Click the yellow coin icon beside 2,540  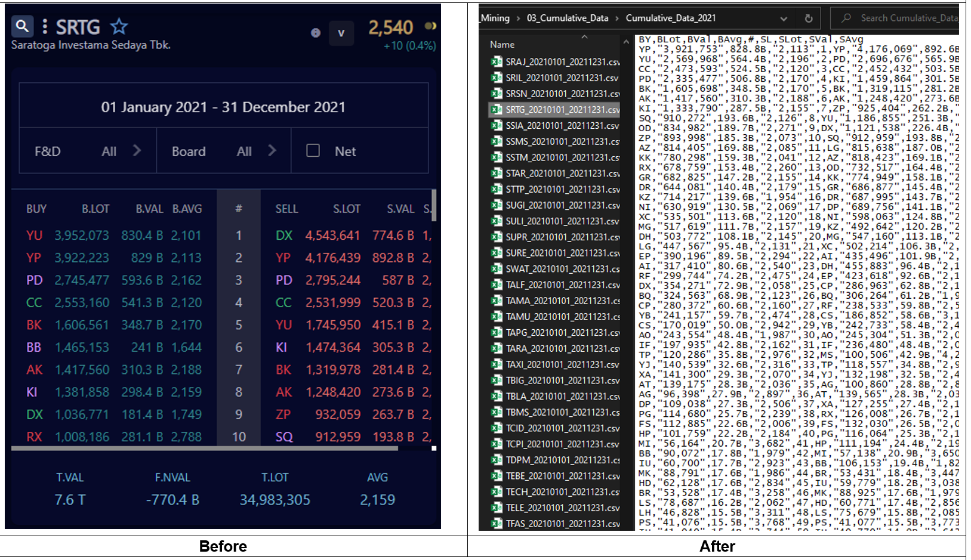[x=430, y=26]
